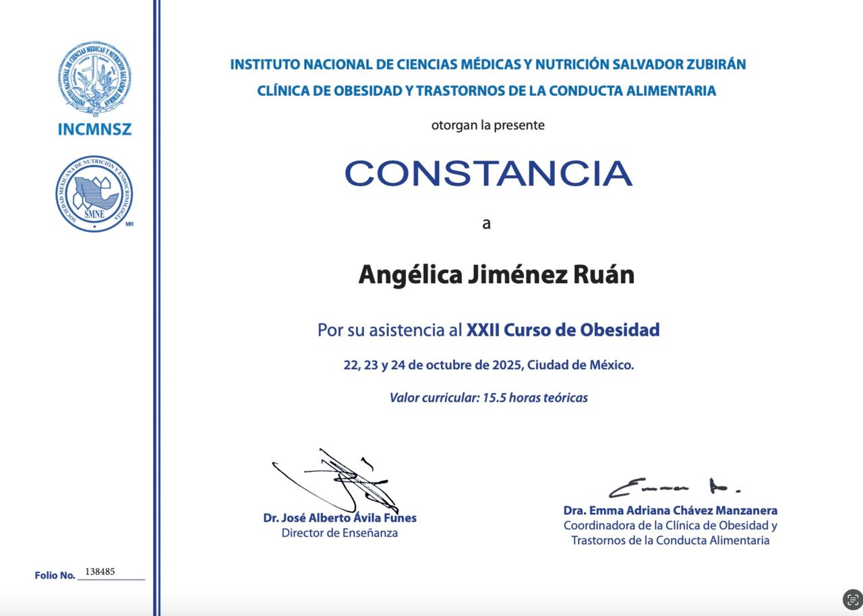Click the Clínica de Obesidad header line
863x616 pixels.
(x=486, y=91)
